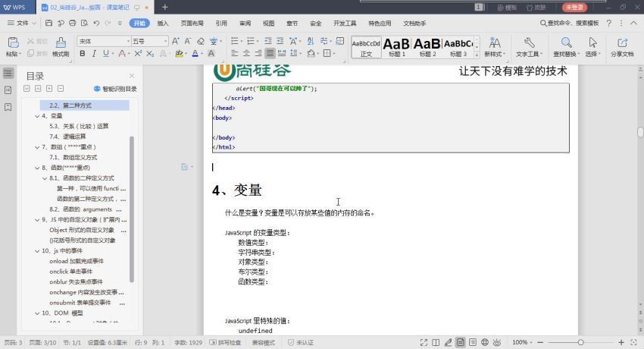Click the clear formatting eraser icon
Screen dimensions: 644x349
201,41
